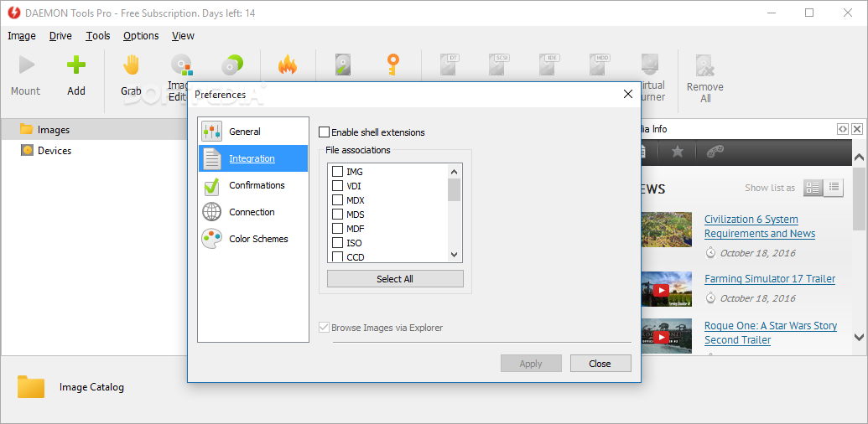Add a DT virtual drive
The image size is (868, 424).
pos(450,65)
